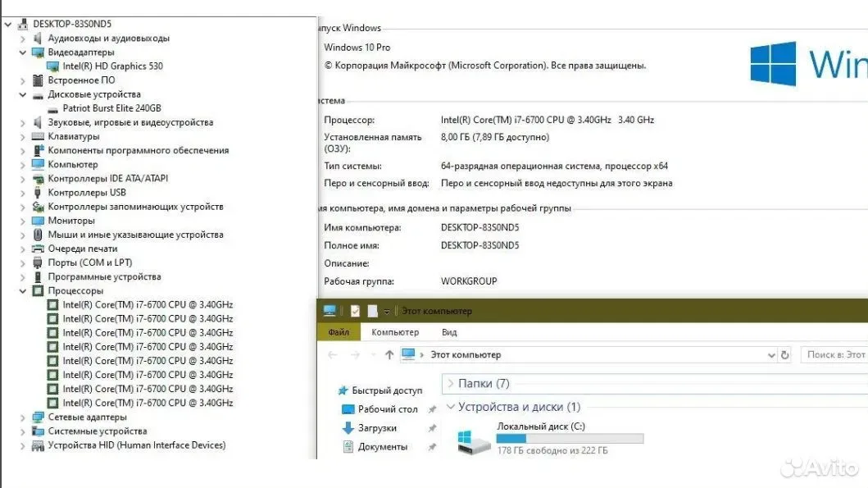Click the address bar Этот компьютер
The image size is (868, 488).
(x=466, y=355)
